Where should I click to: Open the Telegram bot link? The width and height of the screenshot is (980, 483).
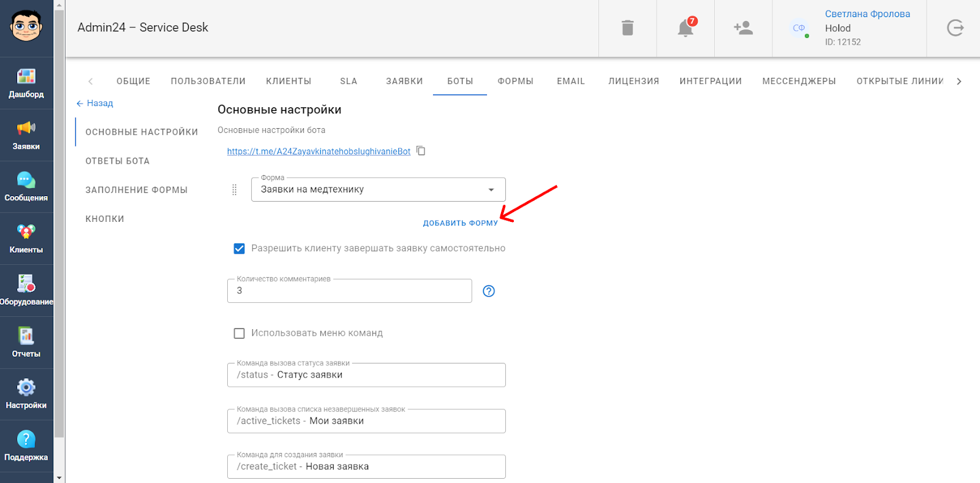[x=318, y=151]
